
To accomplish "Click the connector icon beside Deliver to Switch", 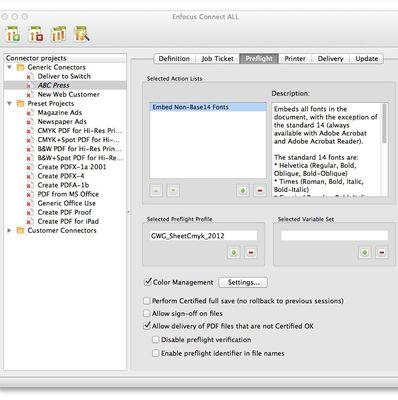I will [30, 76].
